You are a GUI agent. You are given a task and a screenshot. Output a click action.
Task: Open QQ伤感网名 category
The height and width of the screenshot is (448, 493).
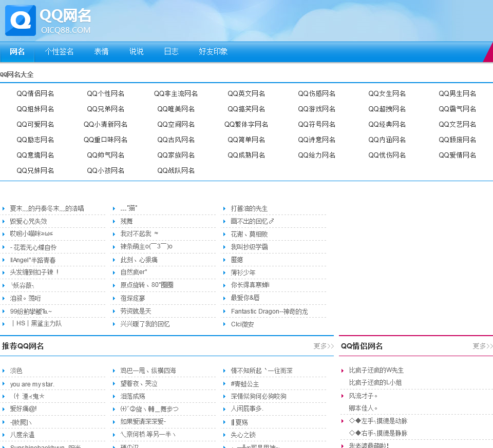click(317, 93)
